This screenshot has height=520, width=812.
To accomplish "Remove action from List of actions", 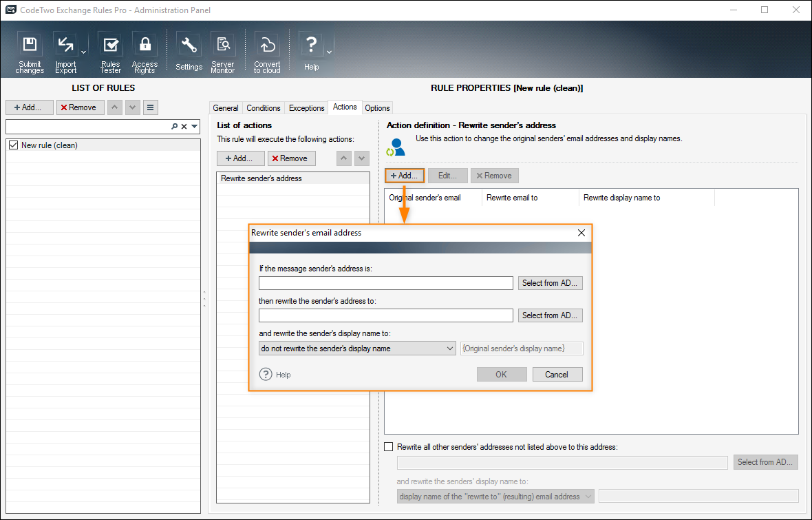I will point(292,158).
